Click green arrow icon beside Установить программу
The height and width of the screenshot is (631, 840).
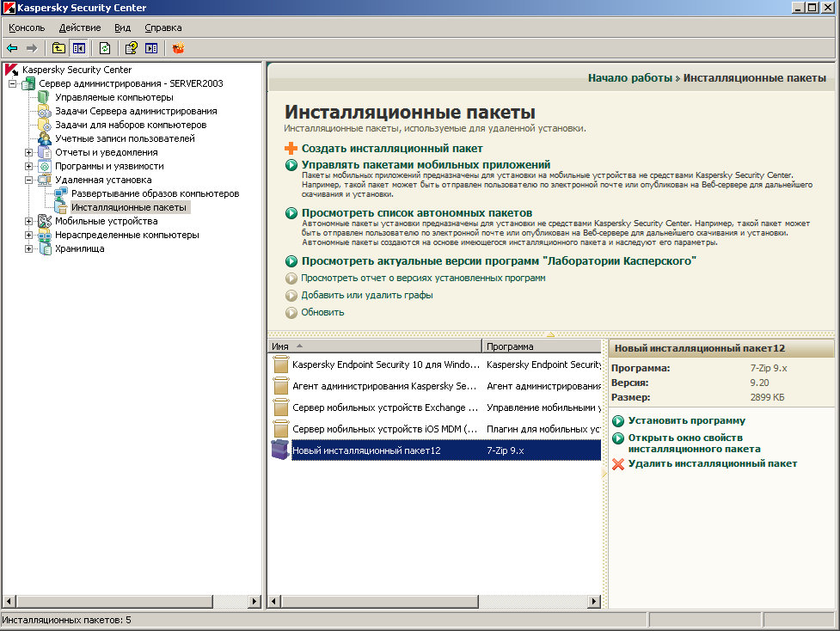click(x=618, y=421)
